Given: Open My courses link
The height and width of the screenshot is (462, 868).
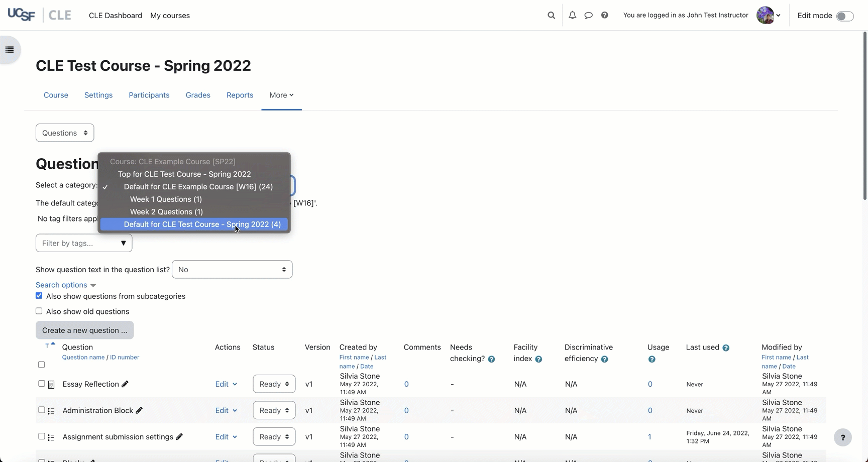Looking at the screenshot, I should pyautogui.click(x=170, y=16).
